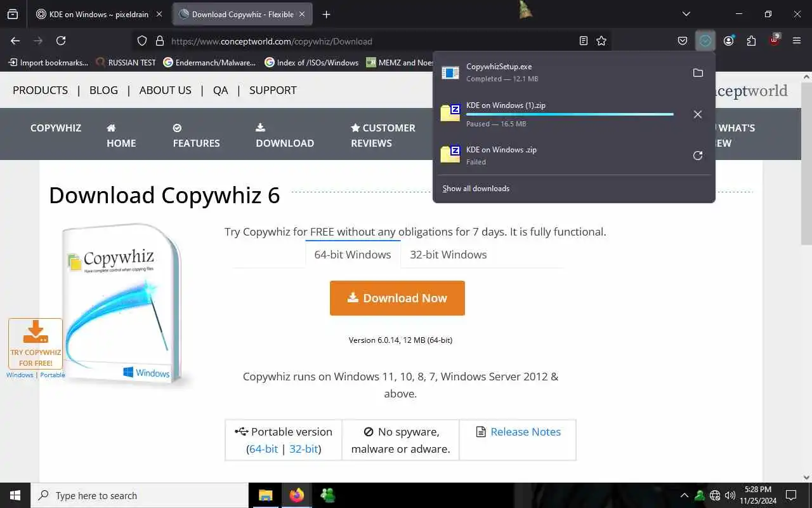This screenshot has height=508, width=812.
Task: Show hidden system tray icons
Action: (x=684, y=495)
